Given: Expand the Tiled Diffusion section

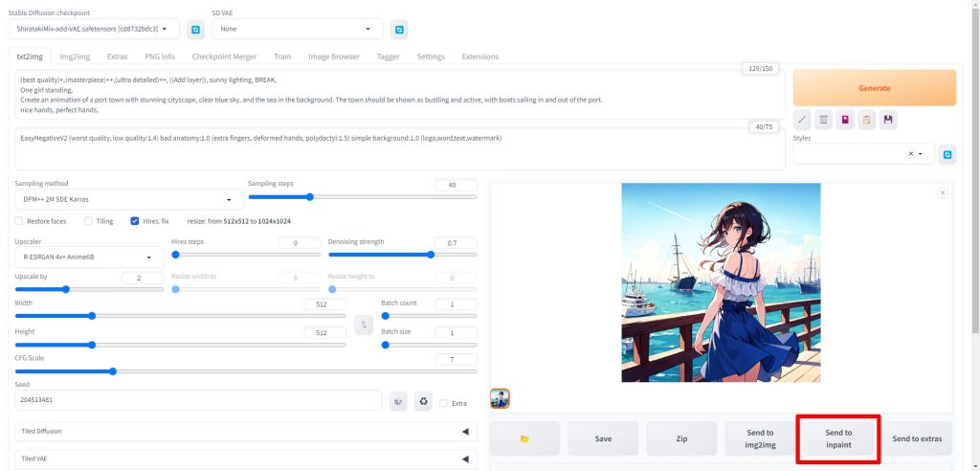Looking at the screenshot, I should (246, 431).
